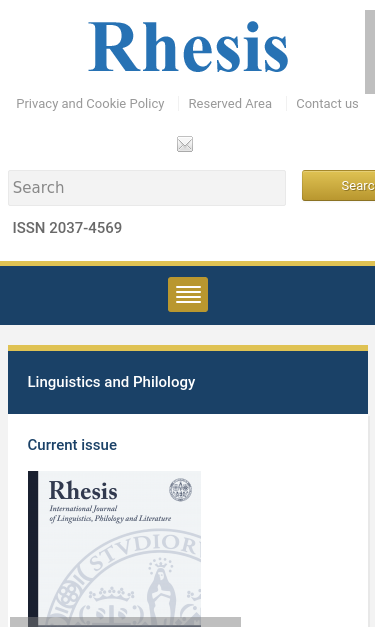Screen dimensions: 375x627
Task: Go to the Reserved Area
Action: 230,104
